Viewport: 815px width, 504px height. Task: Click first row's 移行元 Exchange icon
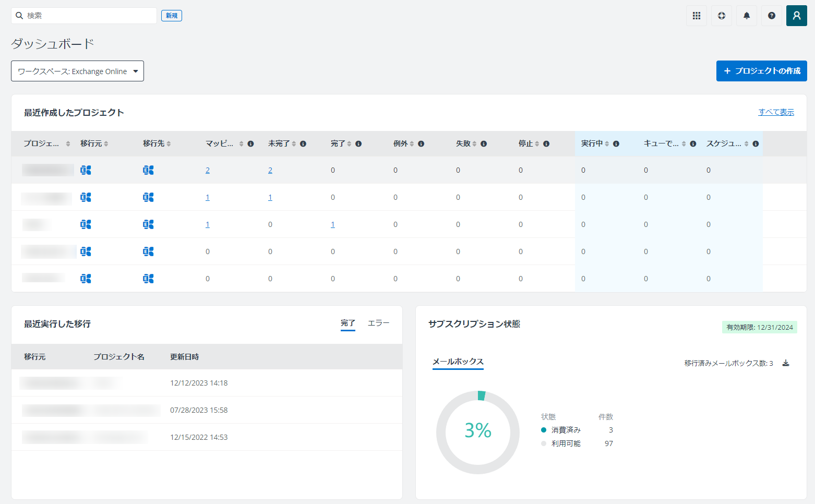pos(86,170)
